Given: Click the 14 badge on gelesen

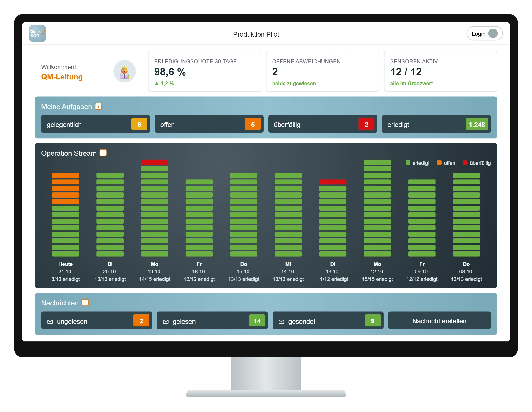Looking at the screenshot, I should tap(257, 321).
